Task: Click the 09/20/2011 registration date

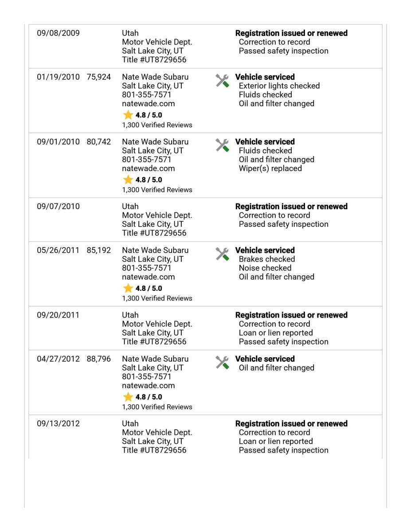Action: click(58, 315)
